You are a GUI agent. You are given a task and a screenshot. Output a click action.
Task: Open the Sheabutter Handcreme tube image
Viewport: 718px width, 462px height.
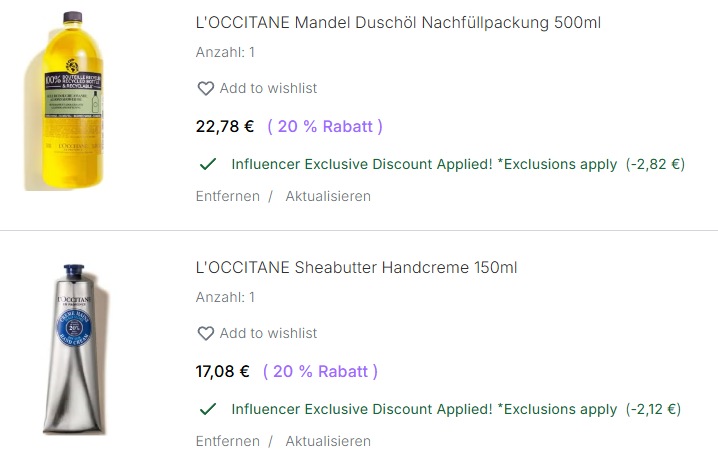coord(72,348)
